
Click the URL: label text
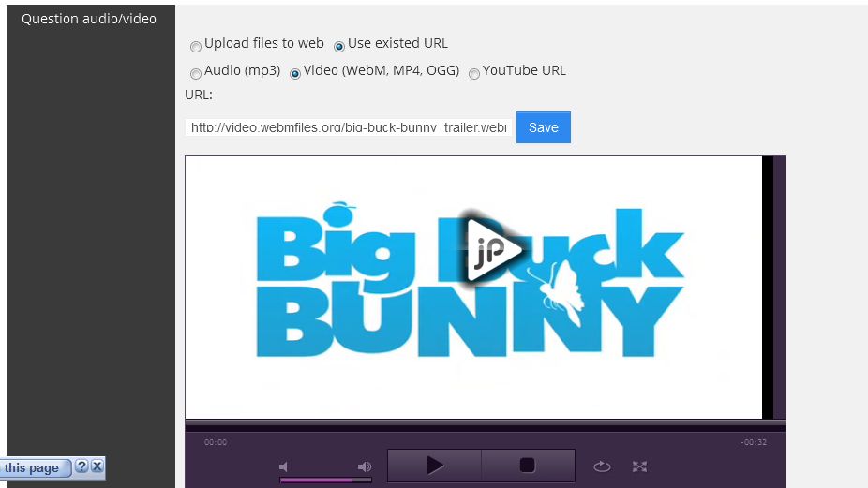(x=199, y=95)
